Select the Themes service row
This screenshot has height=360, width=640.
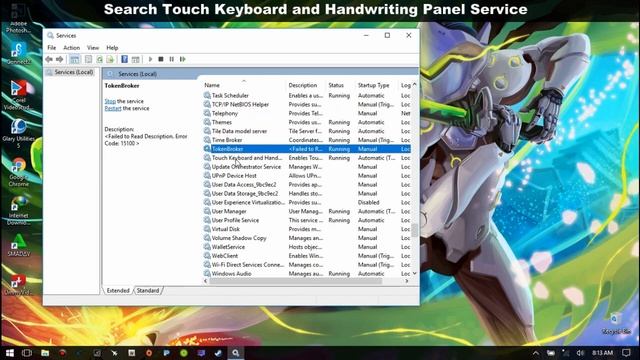point(307,122)
